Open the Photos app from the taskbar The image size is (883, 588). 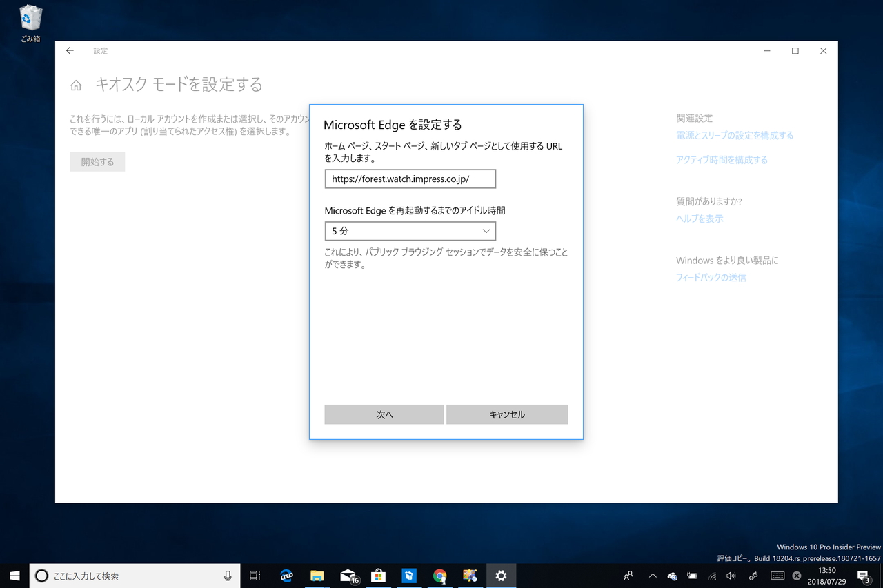(x=470, y=576)
